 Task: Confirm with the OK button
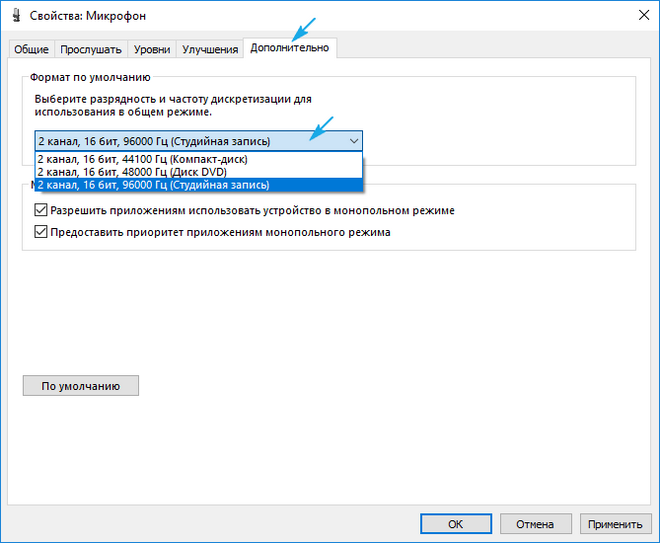[x=456, y=524]
